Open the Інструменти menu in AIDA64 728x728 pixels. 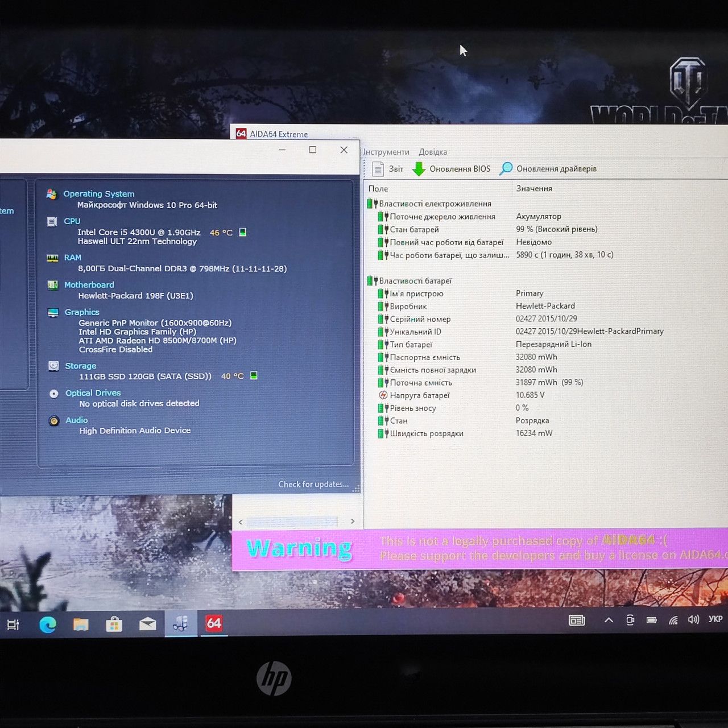(x=386, y=152)
